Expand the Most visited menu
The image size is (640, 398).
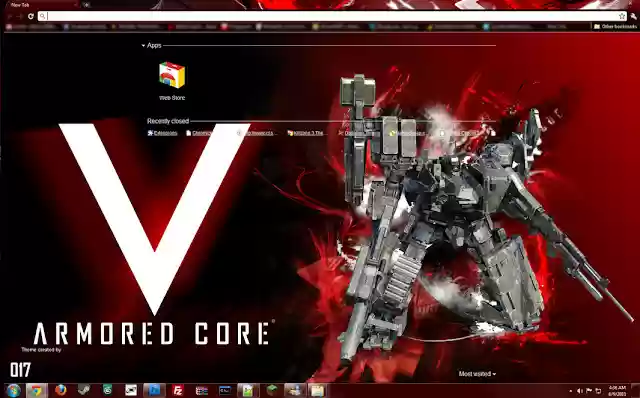477,374
